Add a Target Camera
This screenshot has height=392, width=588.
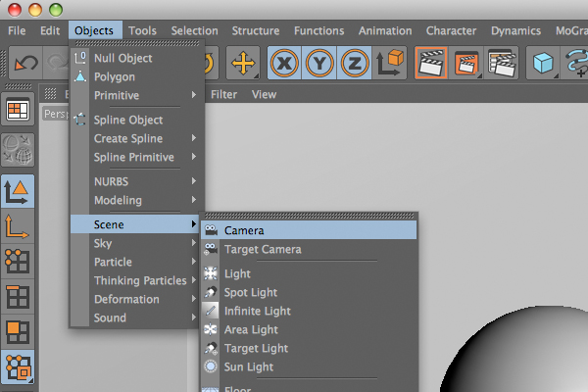[x=309, y=249]
